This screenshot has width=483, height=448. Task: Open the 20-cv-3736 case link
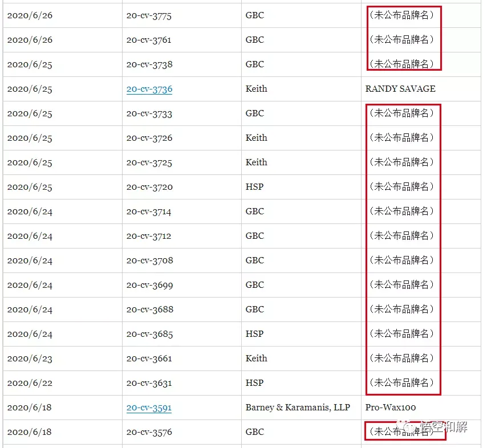149,89
